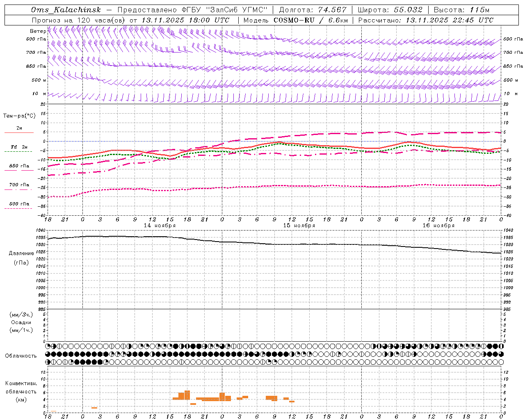Screen dimensions: 525x420
Task: Click the Oms_Kalachinsk station title
Action: pyautogui.click(x=66, y=10)
